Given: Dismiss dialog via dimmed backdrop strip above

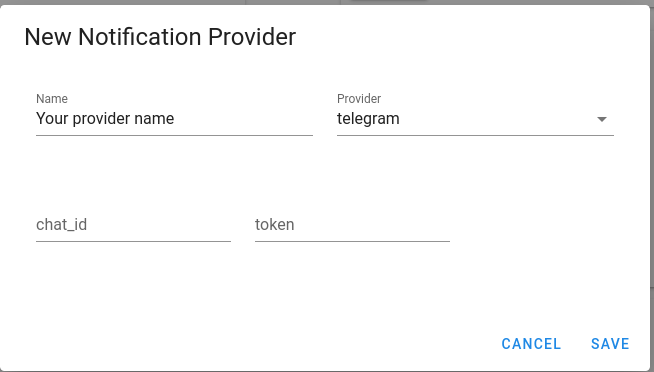Looking at the screenshot, I should (x=327, y=2).
